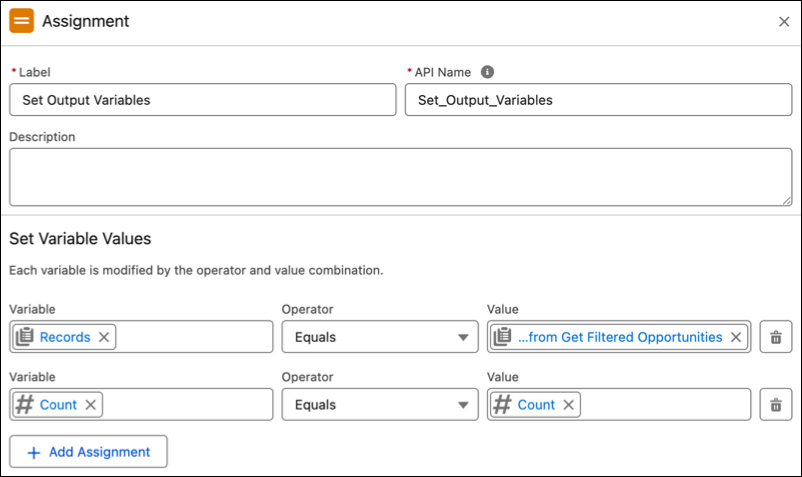
Task: Delete the Records assignment row
Action: click(776, 337)
